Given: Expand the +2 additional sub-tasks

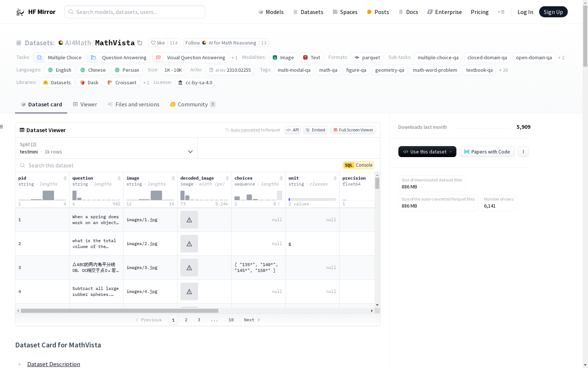Looking at the screenshot, I should pyautogui.click(x=561, y=57).
